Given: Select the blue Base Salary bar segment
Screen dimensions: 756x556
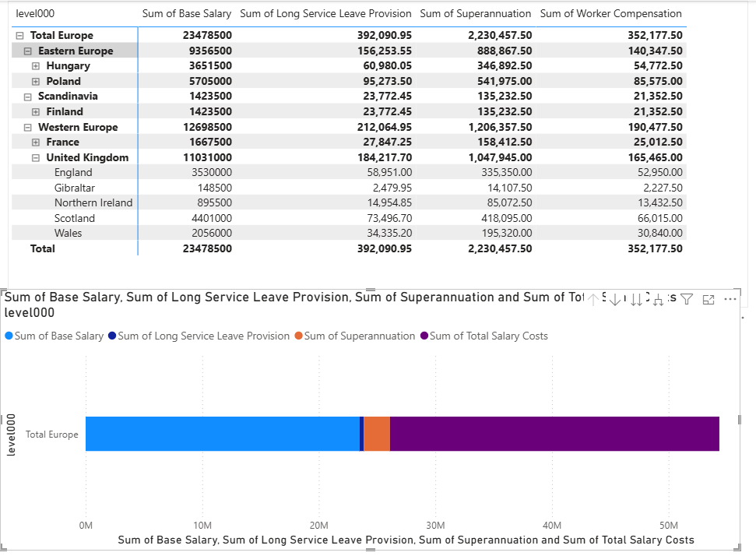Looking at the screenshot, I should point(223,434).
